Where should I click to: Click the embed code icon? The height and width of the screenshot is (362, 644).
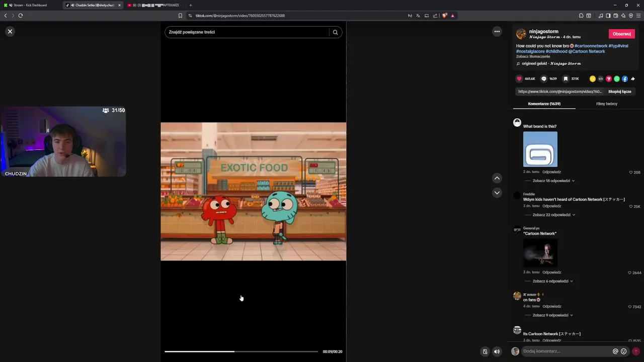pos(601,79)
